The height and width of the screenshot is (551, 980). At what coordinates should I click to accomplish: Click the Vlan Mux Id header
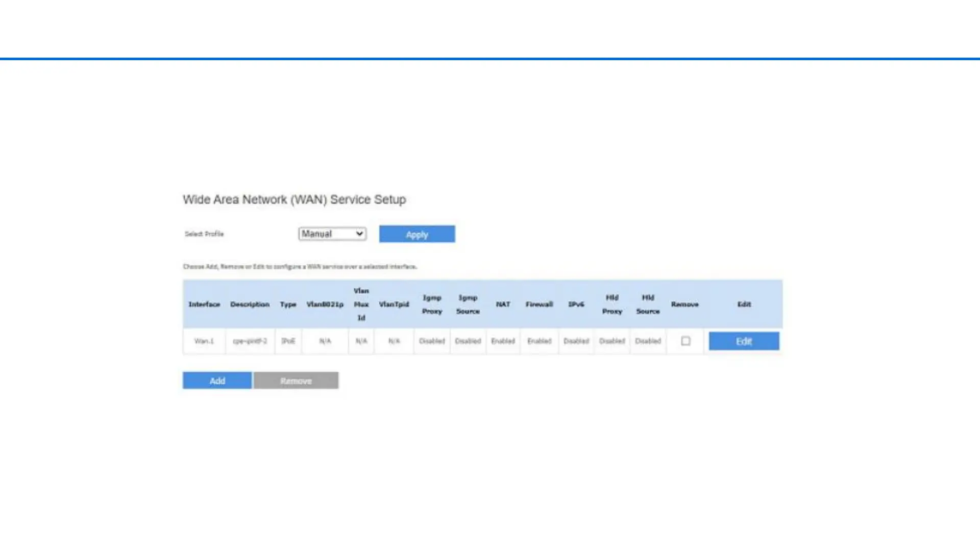[x=361, y=304]
